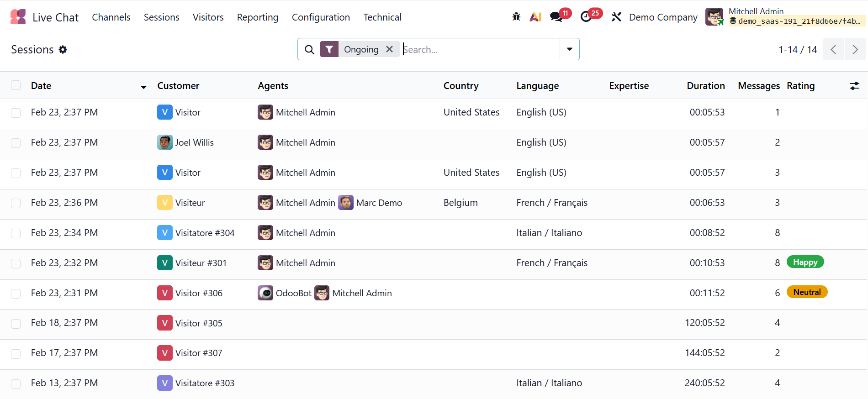Open the Sessions gear settings

point(63,49)
